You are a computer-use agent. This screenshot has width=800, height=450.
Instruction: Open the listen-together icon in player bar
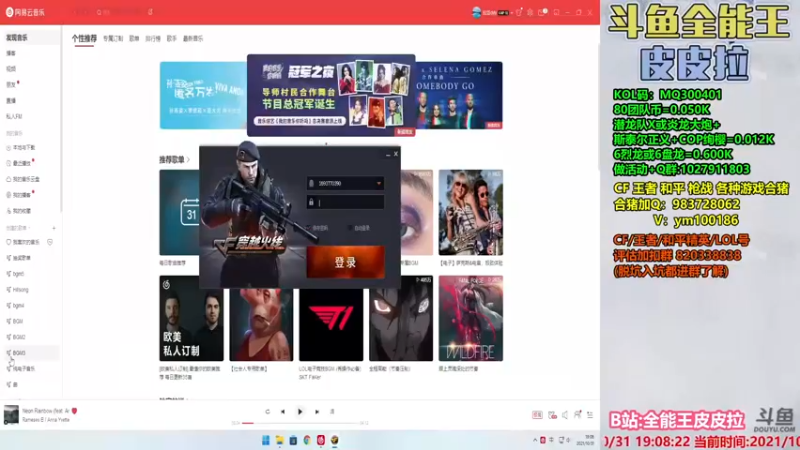pos(578,415)
